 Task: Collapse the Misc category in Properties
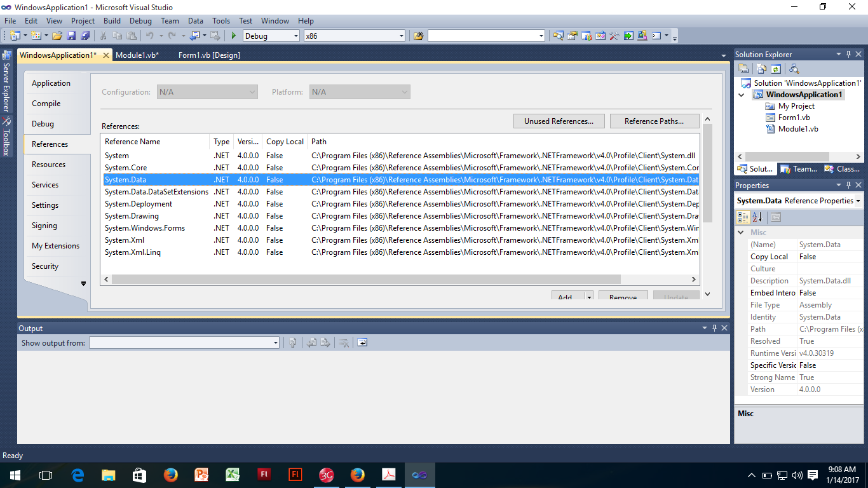[x=741, y=233]
